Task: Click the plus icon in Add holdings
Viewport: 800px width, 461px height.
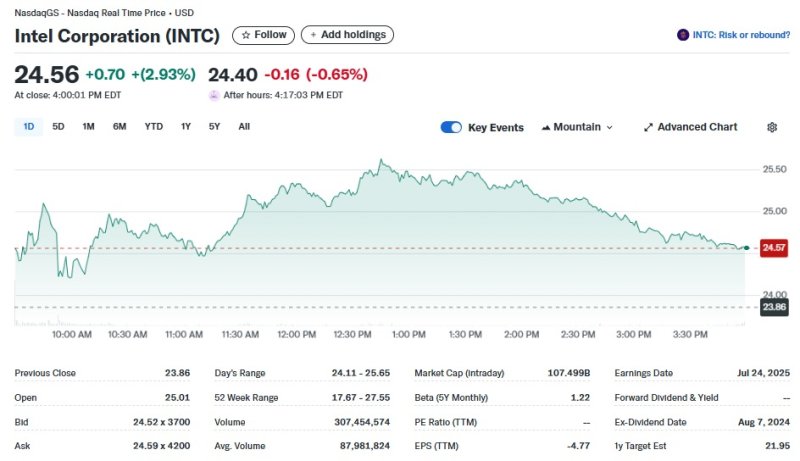Action: 313,35
